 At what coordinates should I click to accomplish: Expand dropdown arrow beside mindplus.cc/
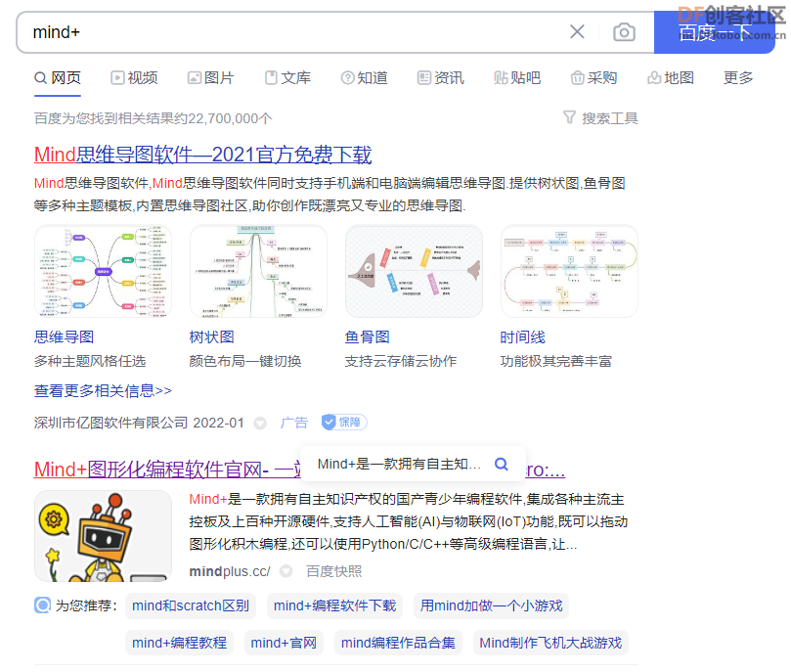pos(286,571)
